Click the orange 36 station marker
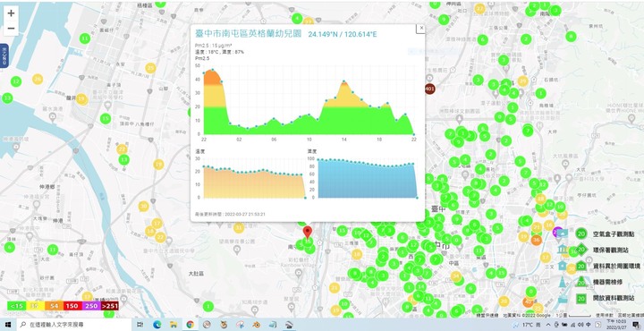Image resolution: width=644 pixels, height=331 pixels. [x=536, y=241]
